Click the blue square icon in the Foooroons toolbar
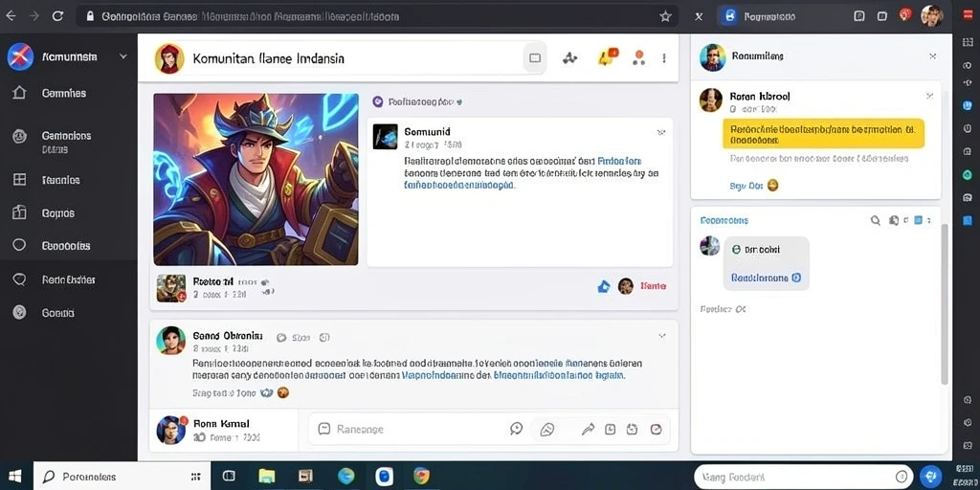 [918, 220]
